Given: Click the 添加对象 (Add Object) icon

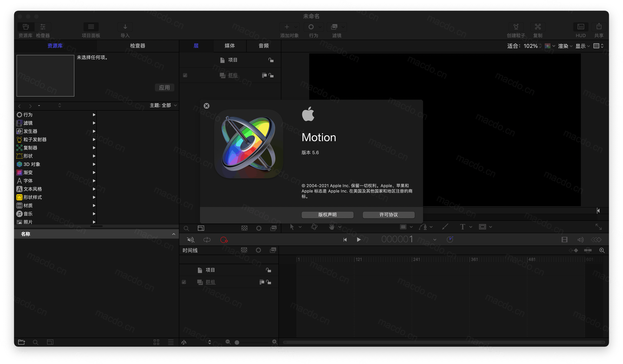Looking at the screenshot, I should 288,27.
